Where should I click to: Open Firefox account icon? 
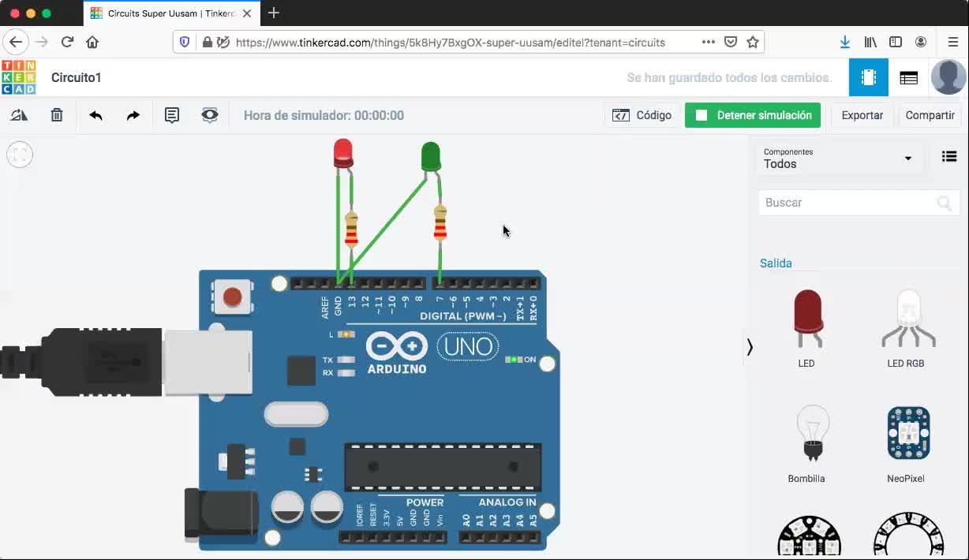tap(921, 43)
